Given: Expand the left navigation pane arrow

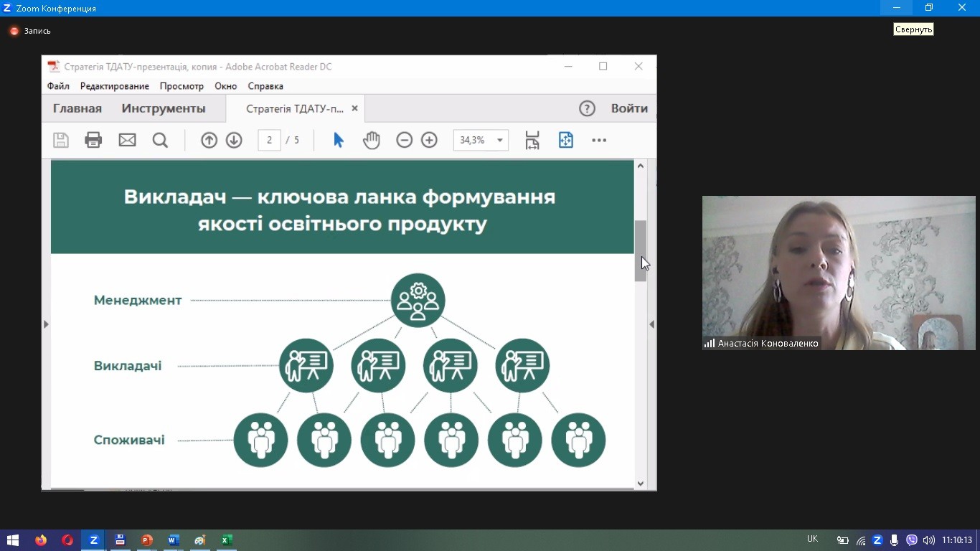Looking at the screenshot, I should (x=46, y=324).
